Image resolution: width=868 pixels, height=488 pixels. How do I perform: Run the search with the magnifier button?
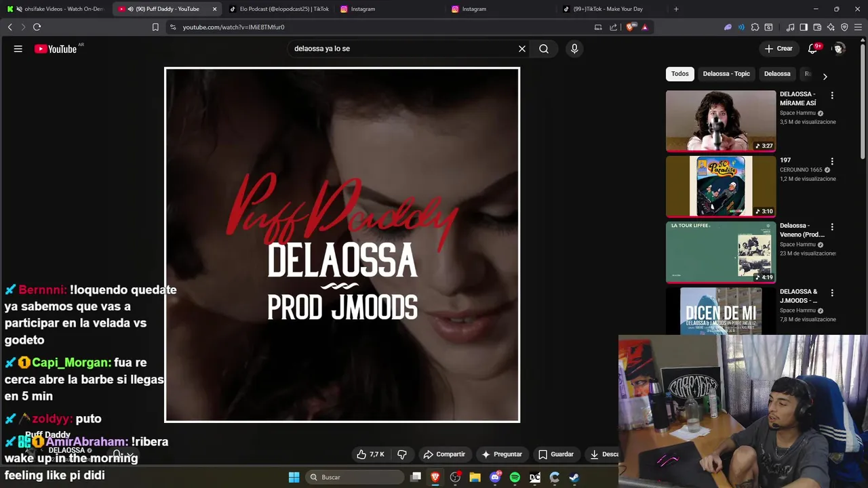pos(544,49)
